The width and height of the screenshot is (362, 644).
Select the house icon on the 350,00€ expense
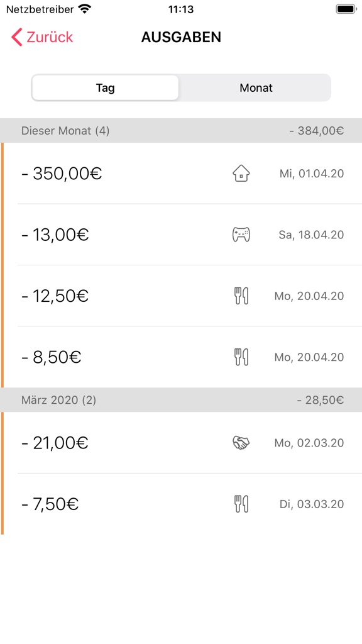pyautogui.click(x=241, y=173)
